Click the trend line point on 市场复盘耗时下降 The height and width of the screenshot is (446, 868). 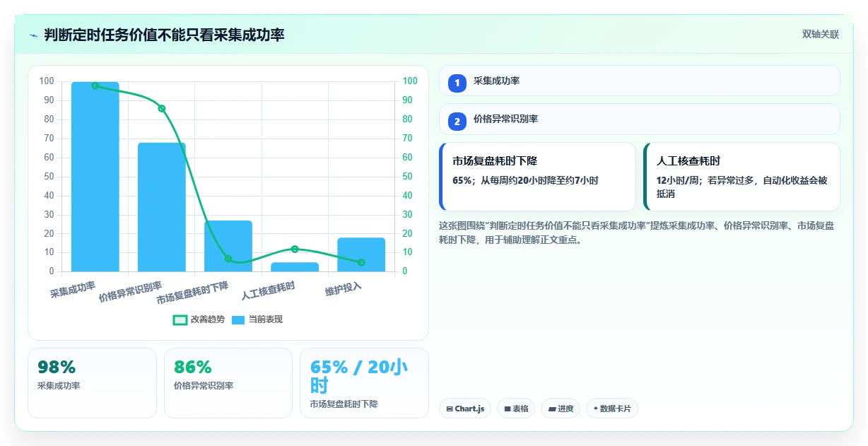pyautogui.click(x=228, y=259)
